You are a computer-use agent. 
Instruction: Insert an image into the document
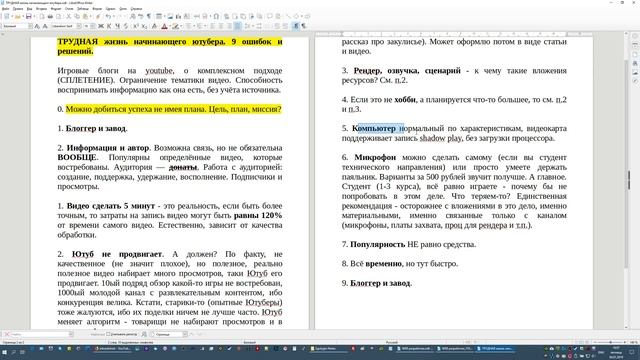pyautogui.click(x=170, y=16)
